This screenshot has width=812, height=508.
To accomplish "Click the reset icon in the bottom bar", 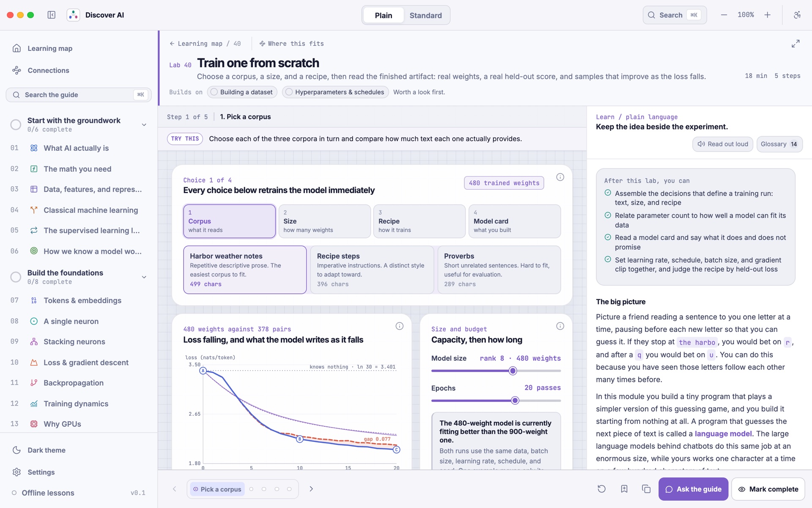I will [601, 489].
